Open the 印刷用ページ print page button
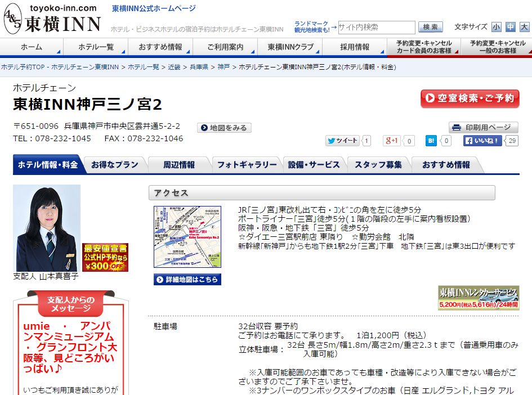The image size is (532, 395). 484,128
